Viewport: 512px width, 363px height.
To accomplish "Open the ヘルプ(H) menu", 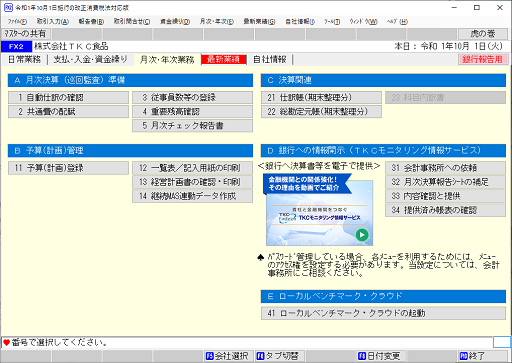I will 397,22.
